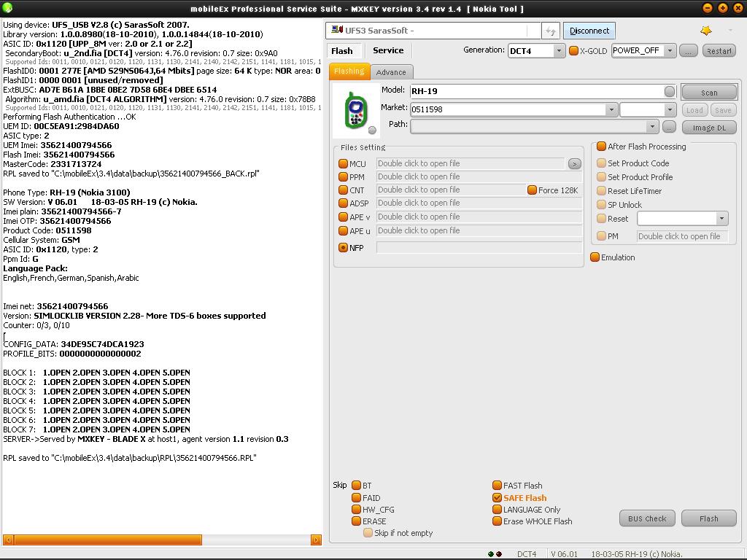Enable the MCU file checkbox

coord(343,164)
